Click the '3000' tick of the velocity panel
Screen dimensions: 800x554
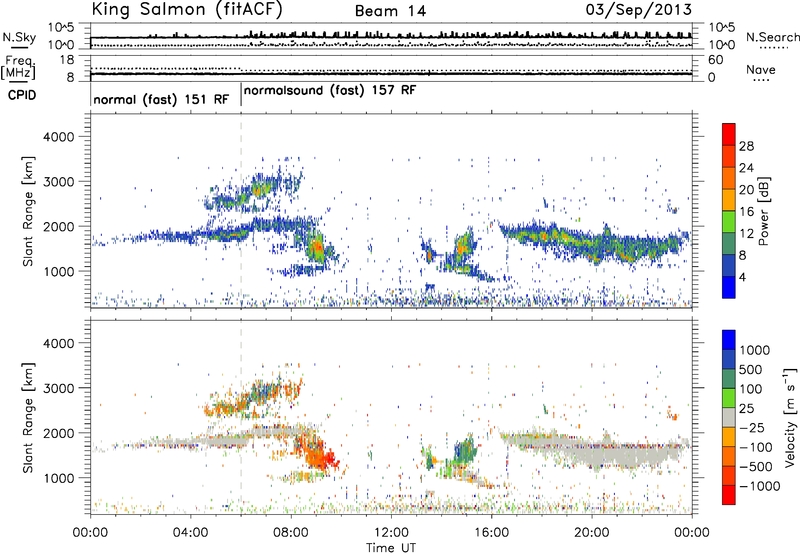click(58, 388)
